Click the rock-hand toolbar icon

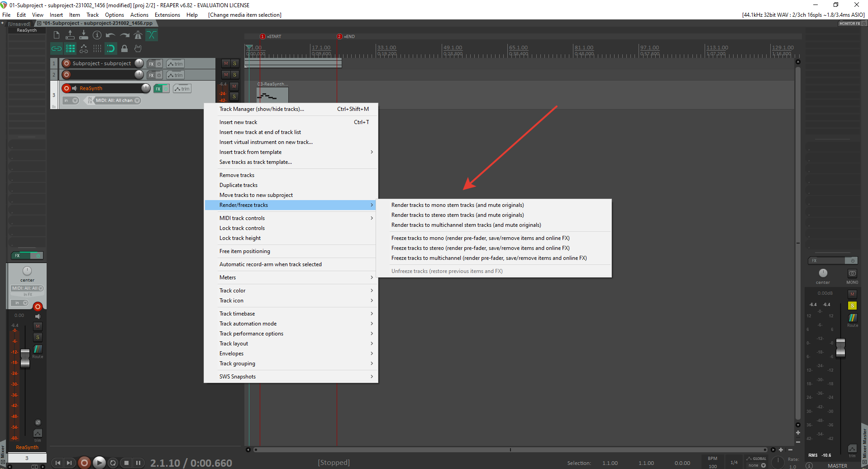138,48
